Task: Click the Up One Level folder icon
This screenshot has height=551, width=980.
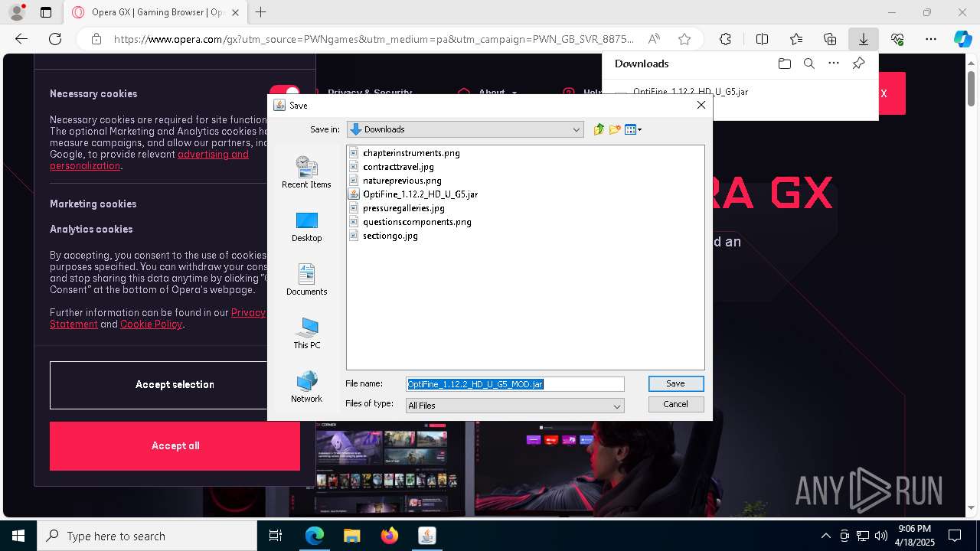Action: (x=599, y=129)
